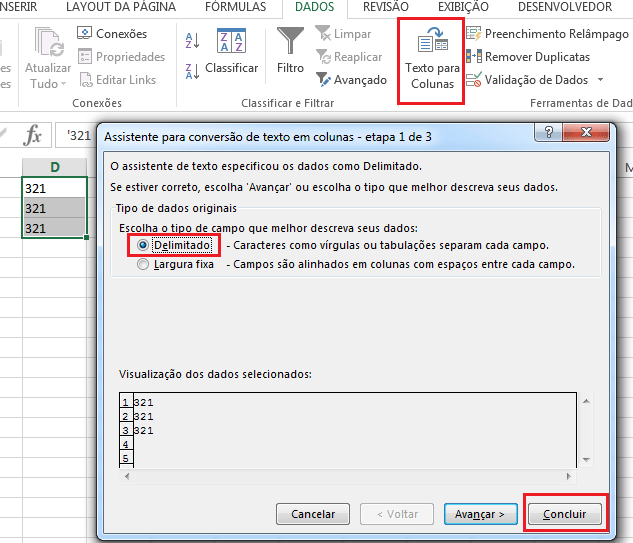
Task: Click the insert function fx icon
Action: [33, 135]
